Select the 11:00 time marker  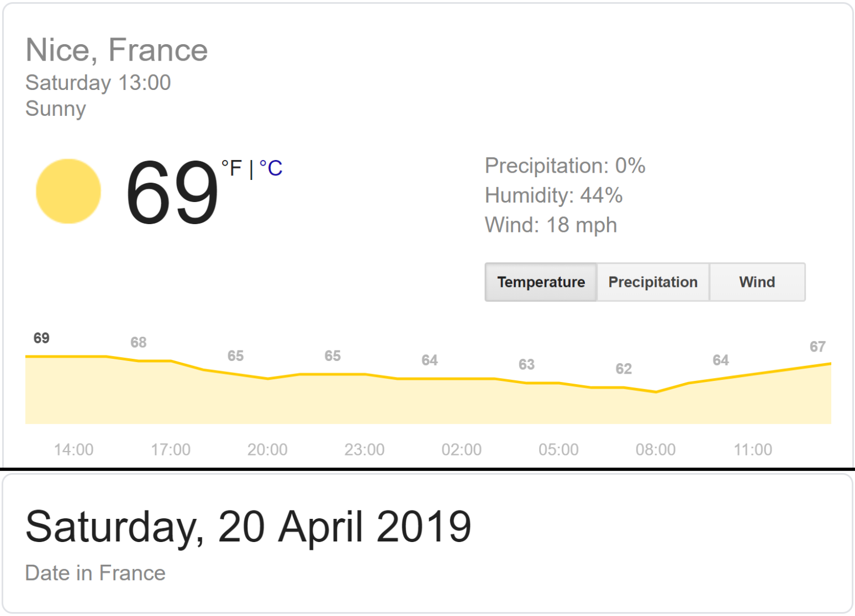(x=753, y=449)
